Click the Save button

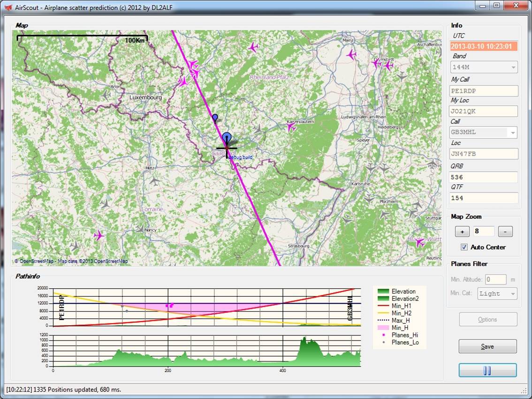point(487,346)
